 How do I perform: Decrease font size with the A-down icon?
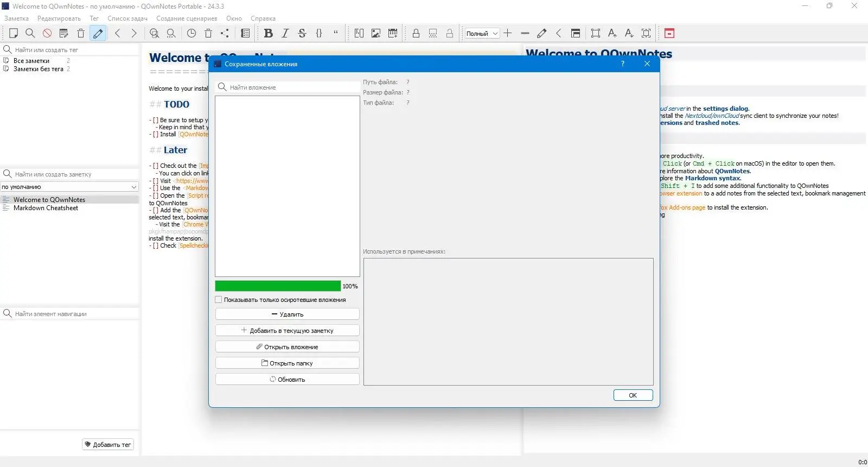pos(629,33)
